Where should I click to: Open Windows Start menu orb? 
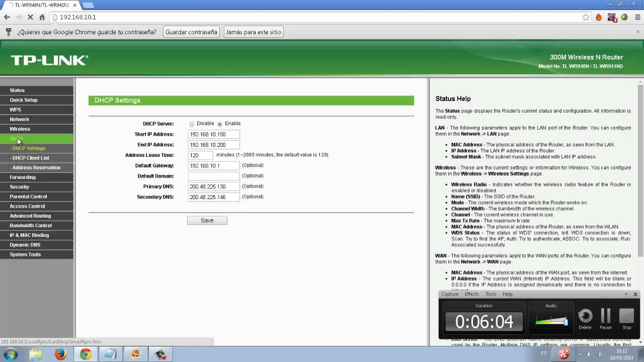point(11,354)
